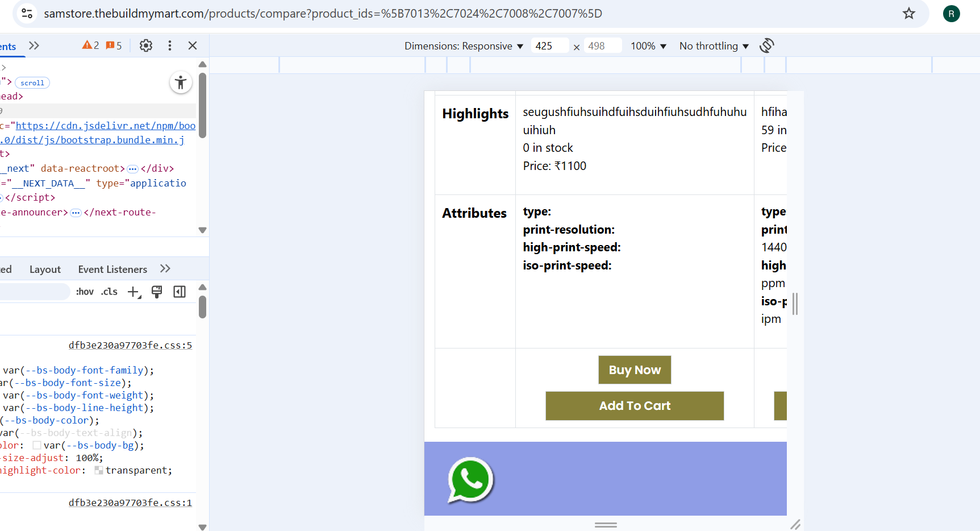Screen dimensions: 980x531
Task: Click the --bs-body-line-height variable
Action: [85, 408]
